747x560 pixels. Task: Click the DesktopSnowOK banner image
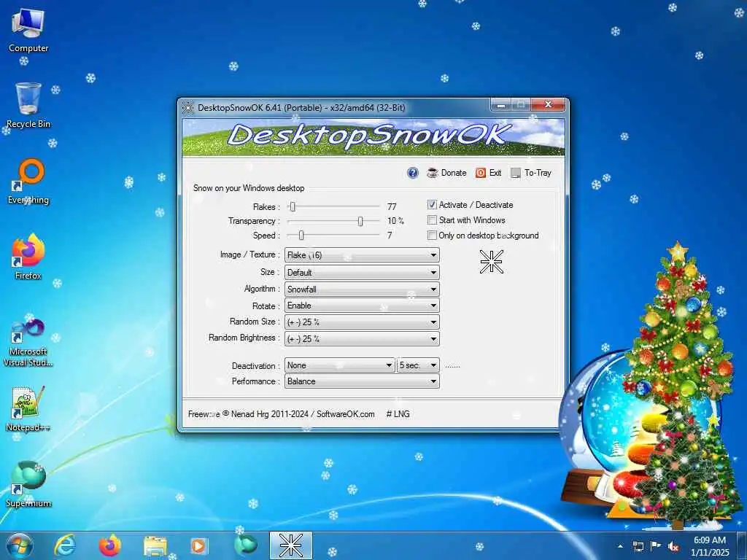pyautogui.click(x=373, y=137)
